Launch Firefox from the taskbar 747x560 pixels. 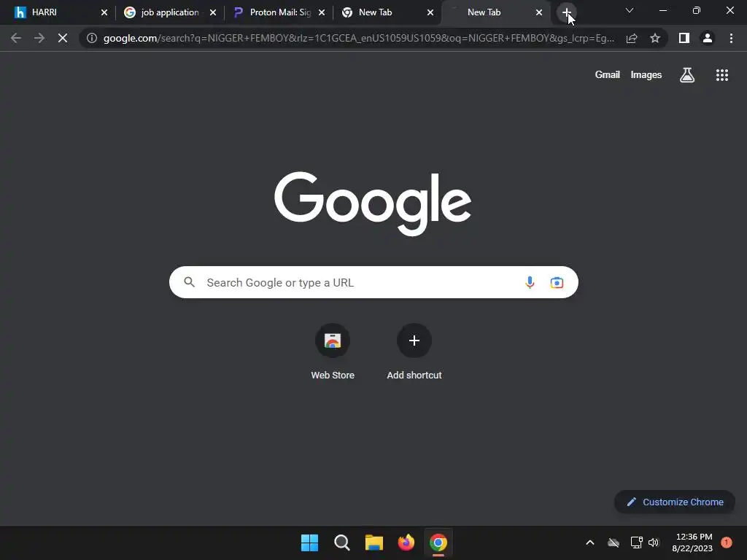pos(406,542)
